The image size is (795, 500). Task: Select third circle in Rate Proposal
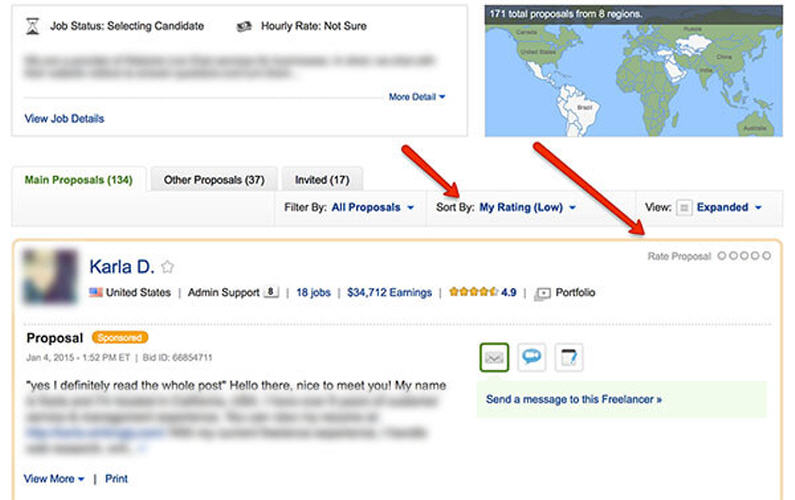coord(744,257)
